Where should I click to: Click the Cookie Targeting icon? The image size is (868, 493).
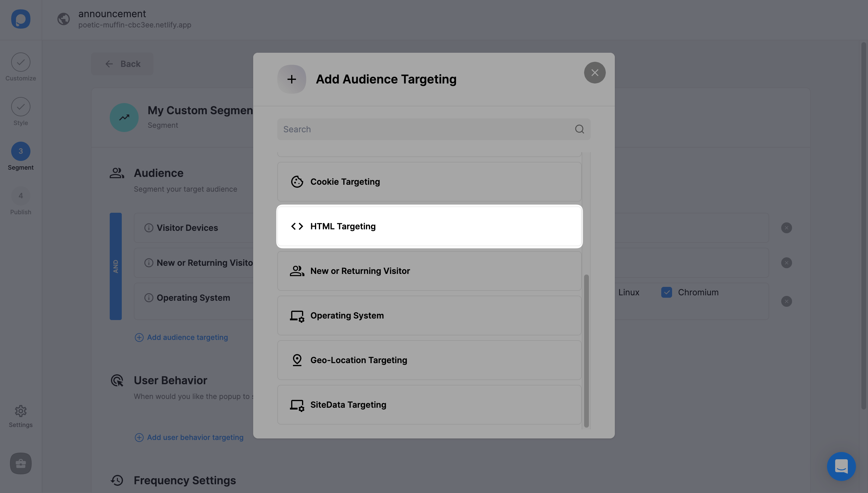(x=297, y=181)
